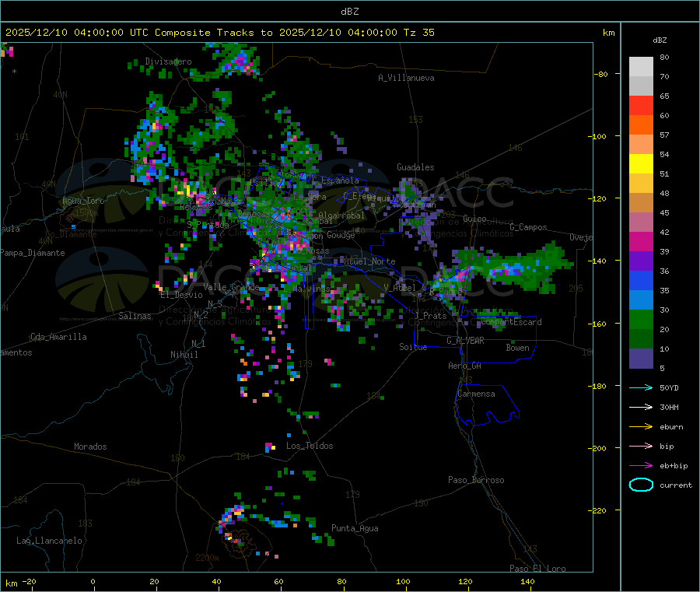Click the 140 km horizontal axis tick
This screenshot has width=700, height=592.
[527, 581]
